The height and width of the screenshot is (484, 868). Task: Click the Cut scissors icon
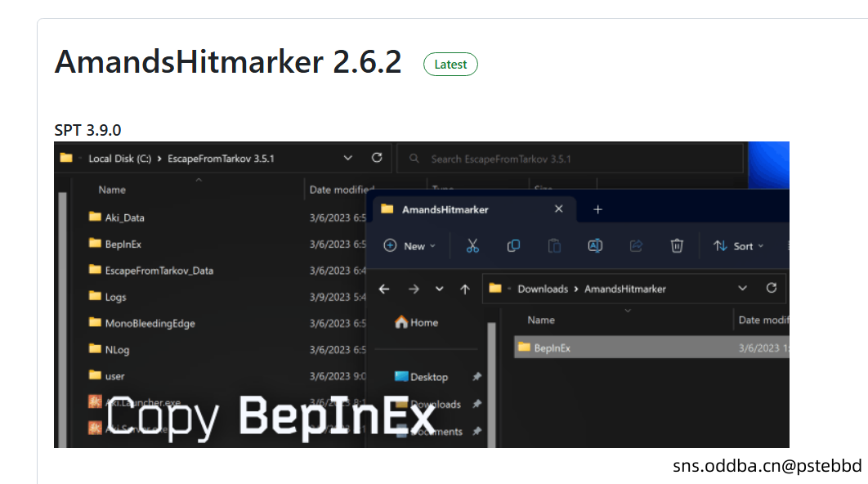(472, 245)
